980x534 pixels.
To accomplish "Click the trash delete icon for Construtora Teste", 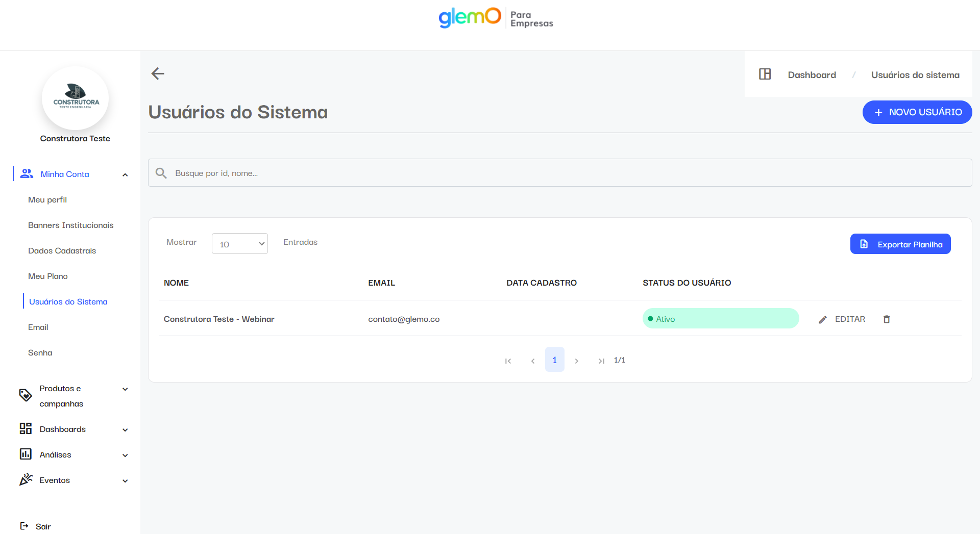I will (887, 319).
